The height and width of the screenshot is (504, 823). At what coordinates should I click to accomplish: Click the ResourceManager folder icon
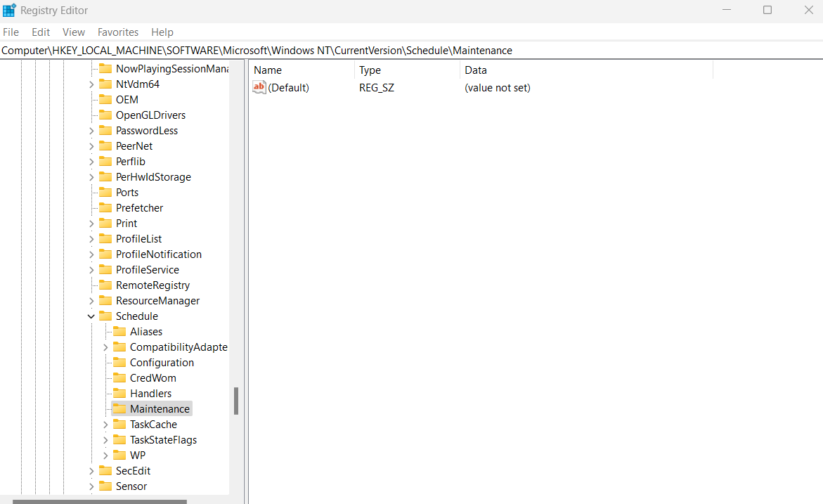click(105, 301)
